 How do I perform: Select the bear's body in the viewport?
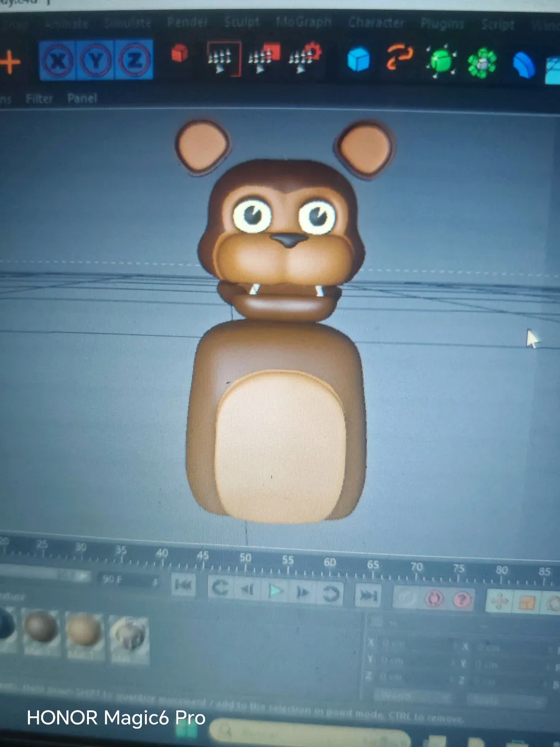[x=278, y=421]
